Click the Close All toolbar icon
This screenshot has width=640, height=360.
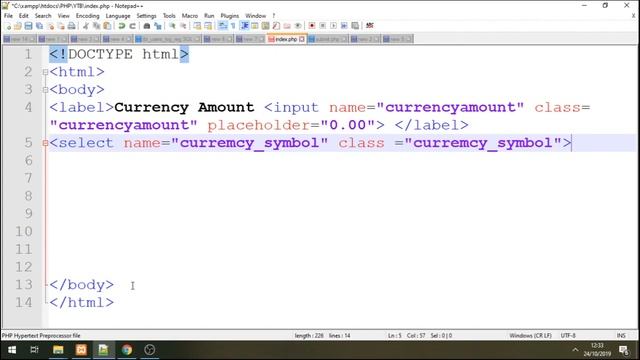pyautogui.click(x=61, y=26)
